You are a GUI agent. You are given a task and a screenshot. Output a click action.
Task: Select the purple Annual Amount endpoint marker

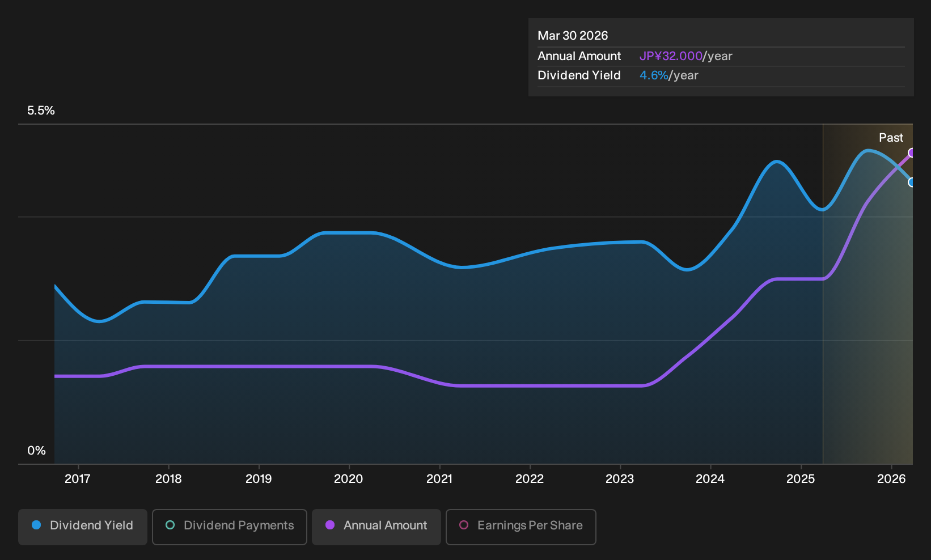coord(911,152)
